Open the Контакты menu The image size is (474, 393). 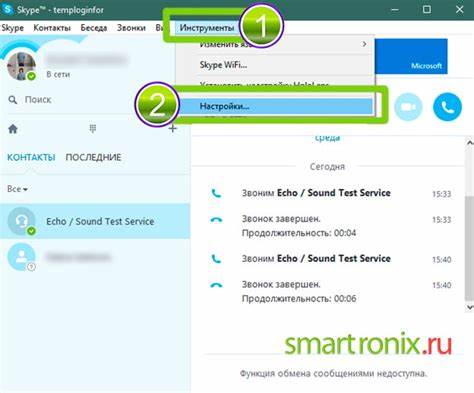pyautogui.click(x=52, y=28)
